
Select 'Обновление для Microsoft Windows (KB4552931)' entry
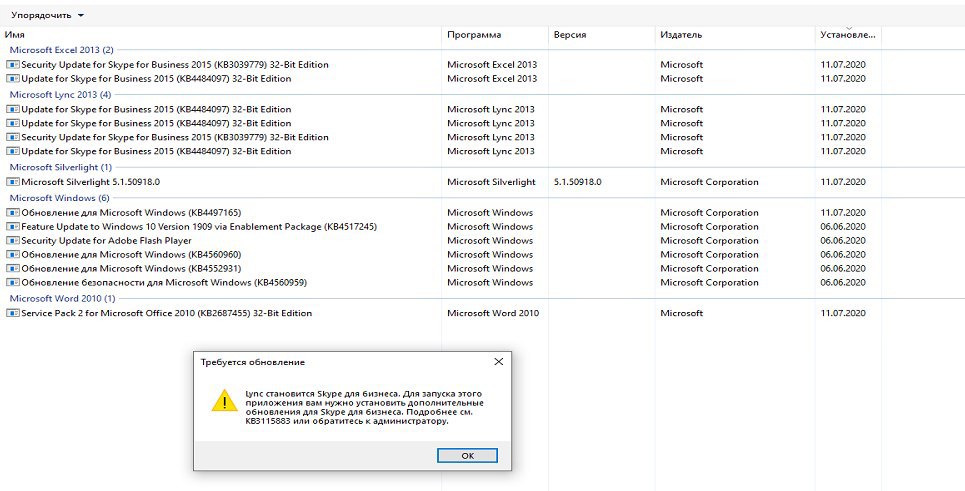coord(131,268)
